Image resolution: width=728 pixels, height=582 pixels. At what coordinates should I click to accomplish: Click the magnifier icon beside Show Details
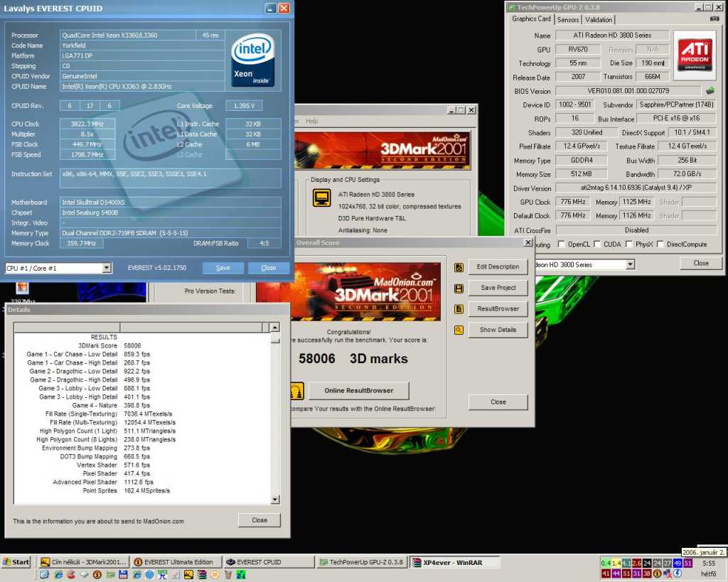tap(459, 330)
